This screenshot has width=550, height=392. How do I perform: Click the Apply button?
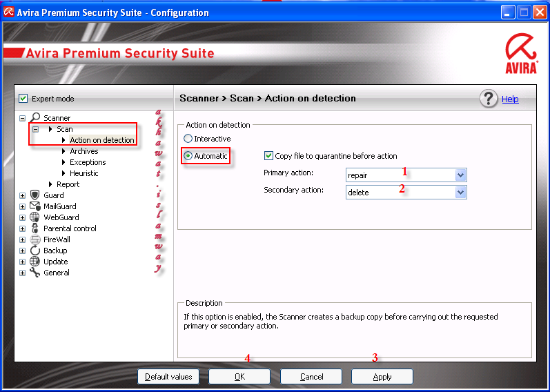tap(382, 377)
